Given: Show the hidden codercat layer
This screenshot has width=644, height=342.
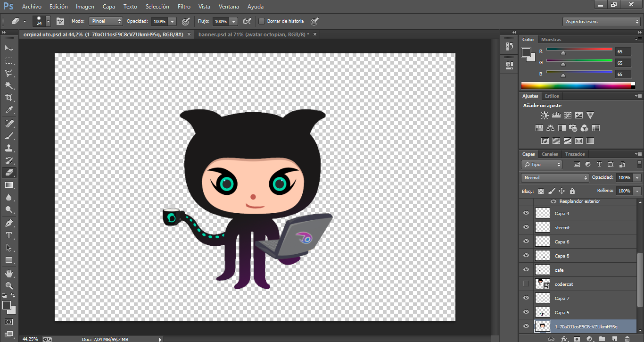Looking at the screenshot, I should (526, 284).
